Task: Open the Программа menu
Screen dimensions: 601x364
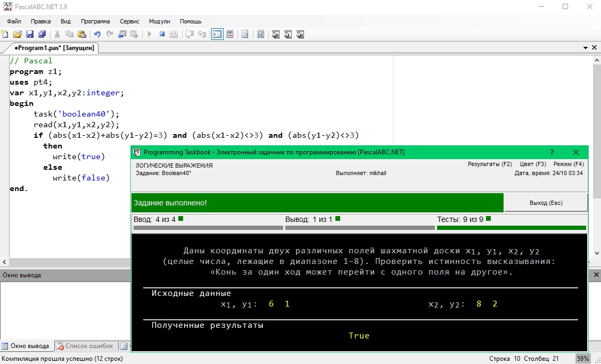Action: (95, 21)
